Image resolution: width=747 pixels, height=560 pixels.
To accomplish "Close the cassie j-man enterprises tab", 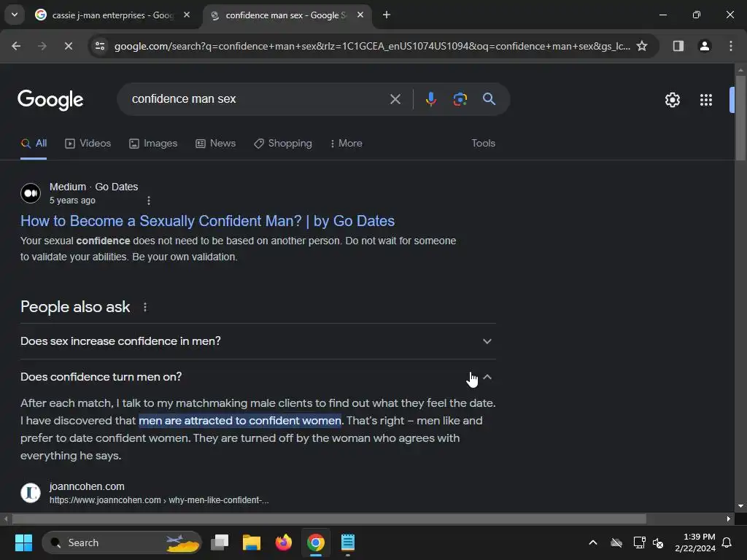I will click(x=187, y=15).
